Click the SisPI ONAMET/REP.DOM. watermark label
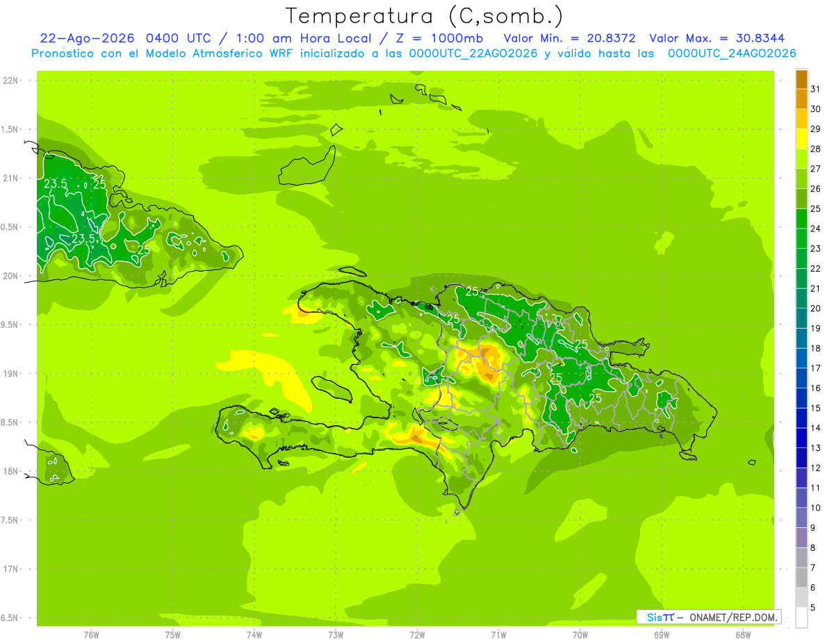The height and width of the screenshot is (644, 834). click(709, 617)
